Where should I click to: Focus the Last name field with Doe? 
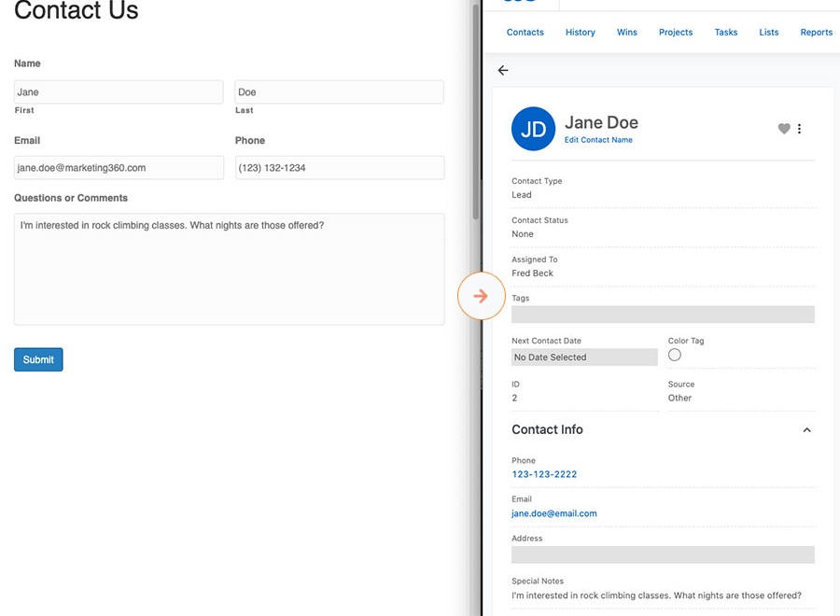point(340,92)
